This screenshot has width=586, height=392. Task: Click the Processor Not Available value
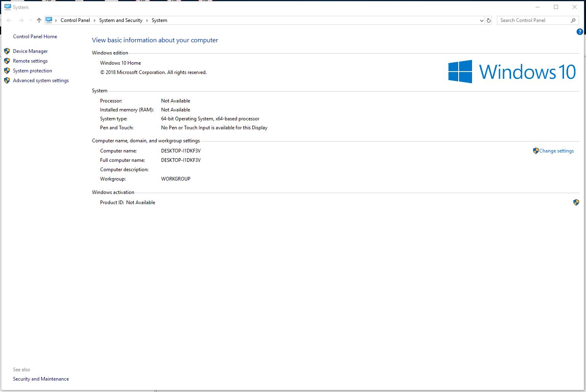tap(176, 101)
